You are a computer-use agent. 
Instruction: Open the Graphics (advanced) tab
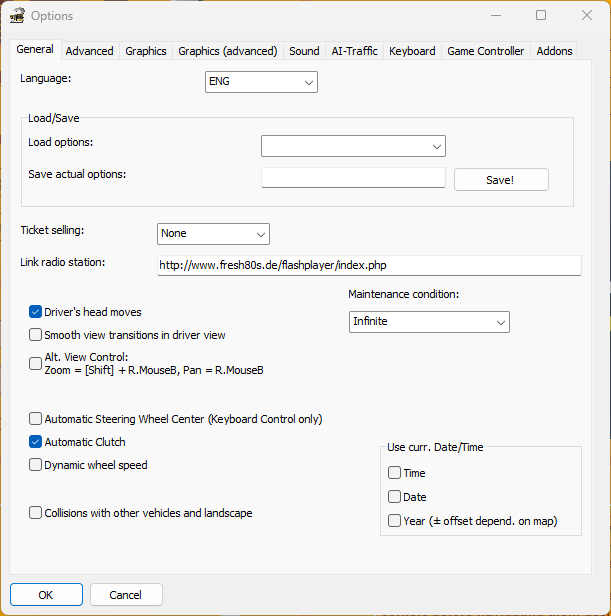pos(227,51)
